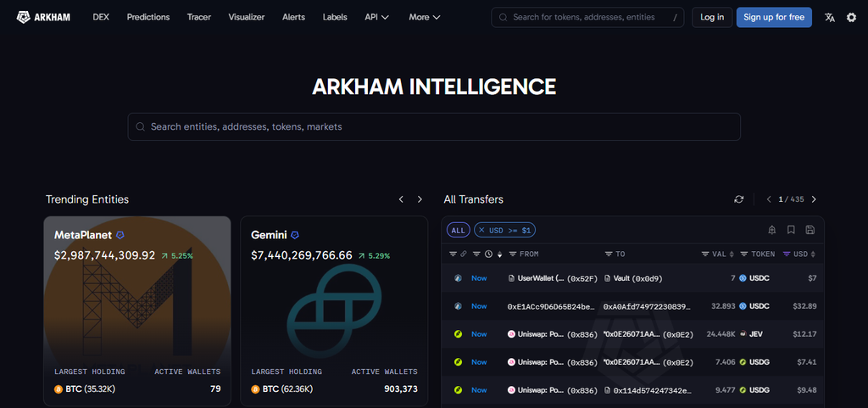This screenshot has height=408, width=868.
Task: Go to previous transfers page arrow
Action: [x=769, y=199]
